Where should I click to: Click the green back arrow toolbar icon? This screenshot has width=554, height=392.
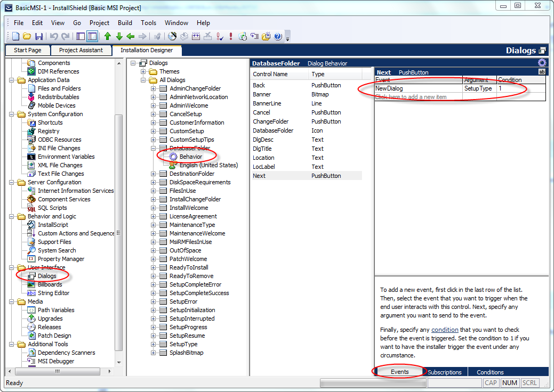click(x=131, y=37)
